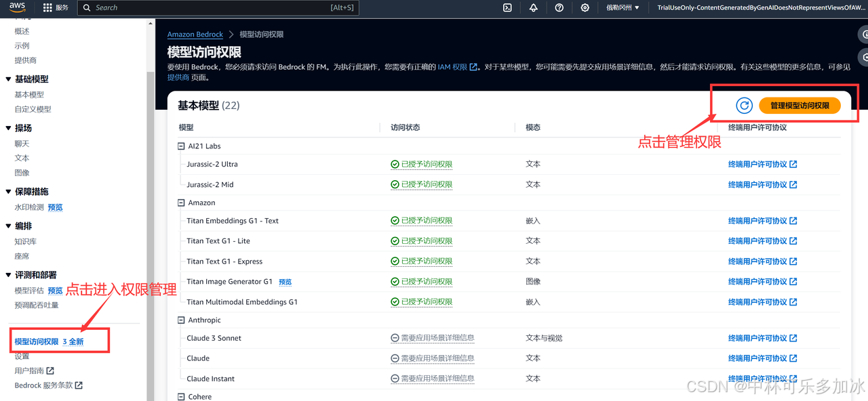Open the notifications bell icon
This screenshot has width=868, height=401.
click(x=534, y=8)
